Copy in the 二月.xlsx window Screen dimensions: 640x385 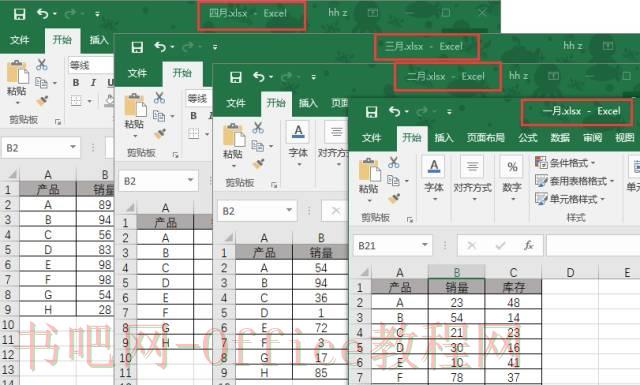(x=257, y=146)
